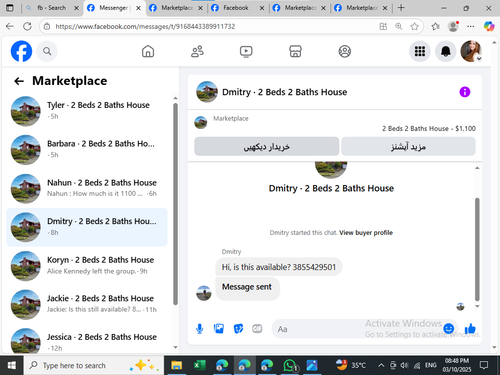Click the '2 Beds 2 Baths House - $1,100' text
This screenshot has height=375, width=500.
tap(429, 128)
